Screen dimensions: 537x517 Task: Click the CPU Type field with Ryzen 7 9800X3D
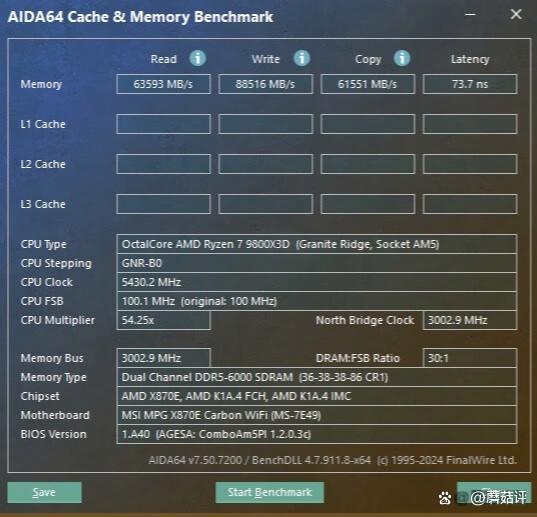316,244
